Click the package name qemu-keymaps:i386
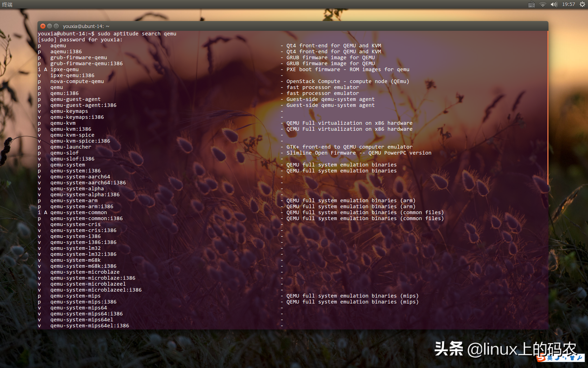The height and width of the screenshot is (368, 588). click(x=77, y=117)
